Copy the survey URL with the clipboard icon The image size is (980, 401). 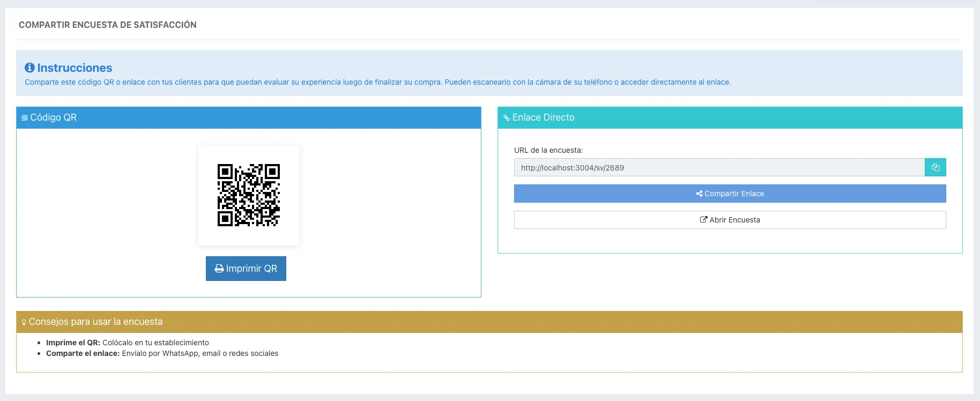(x=935, y=167)
